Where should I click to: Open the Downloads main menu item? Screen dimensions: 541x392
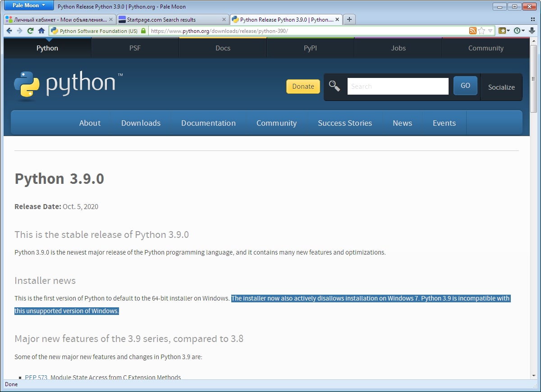tap(141, 123)
